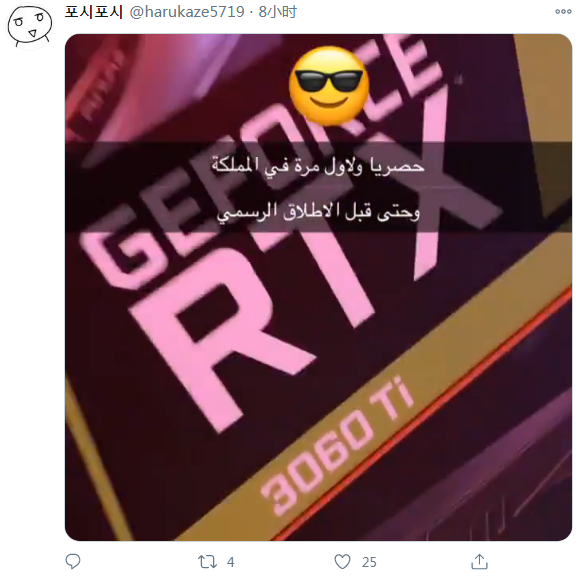Like the tweet with the heart icon
The width and height of the screenshot is (581, 579).
click(x=342, y=562)
